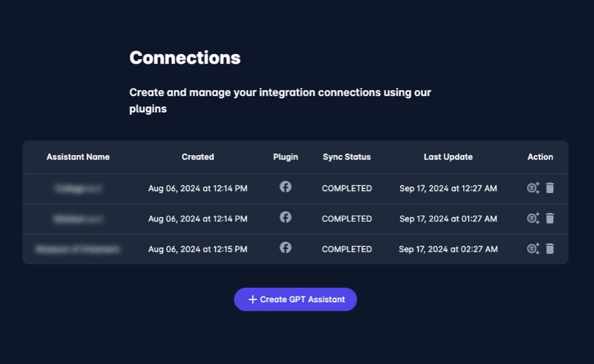Click token icon in row updated 01:27 AM
This screenshot has height=364, width=594.
(533, 218)
